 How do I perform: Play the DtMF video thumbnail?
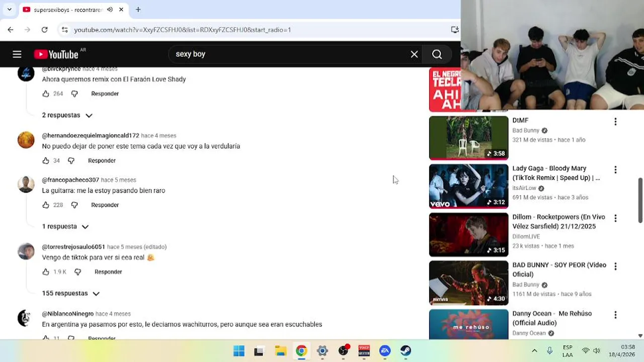468,138
